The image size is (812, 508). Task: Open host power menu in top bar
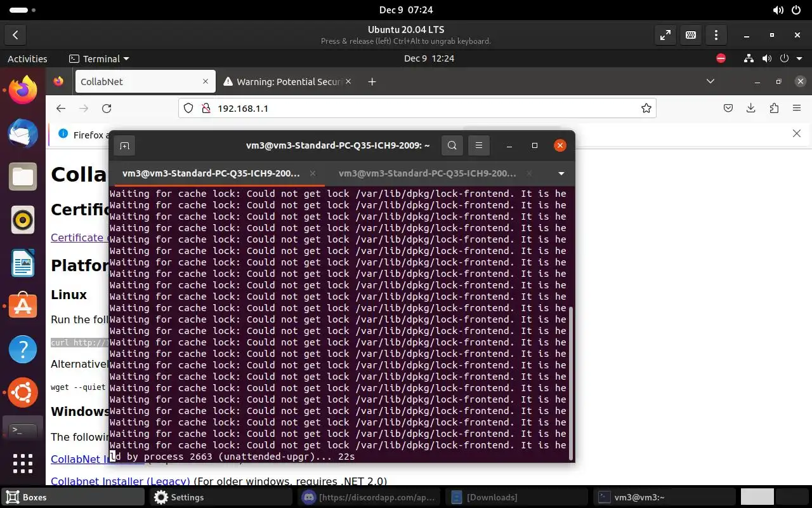[x=796, y=10]
